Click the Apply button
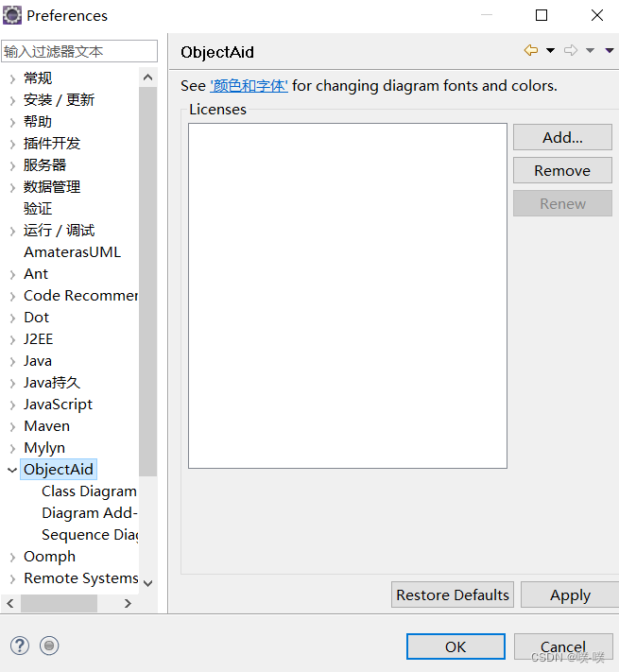 pos(570,594)
